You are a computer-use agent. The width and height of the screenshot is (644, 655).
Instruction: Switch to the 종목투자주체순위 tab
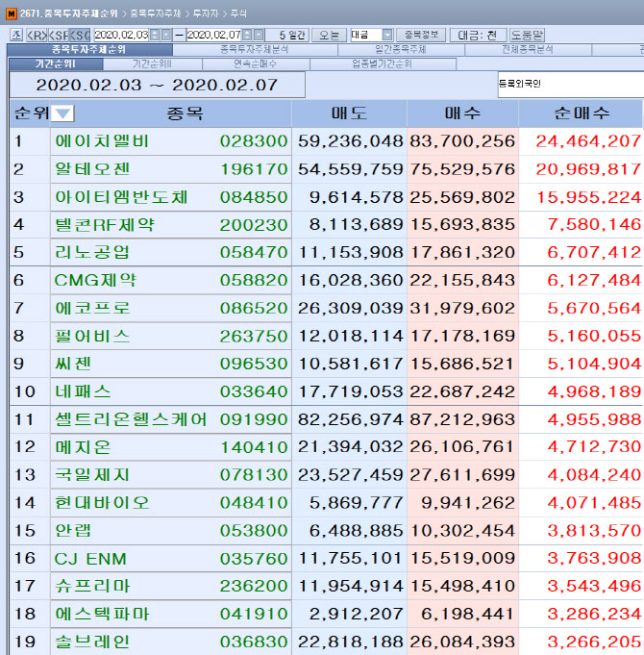(89, 50)
